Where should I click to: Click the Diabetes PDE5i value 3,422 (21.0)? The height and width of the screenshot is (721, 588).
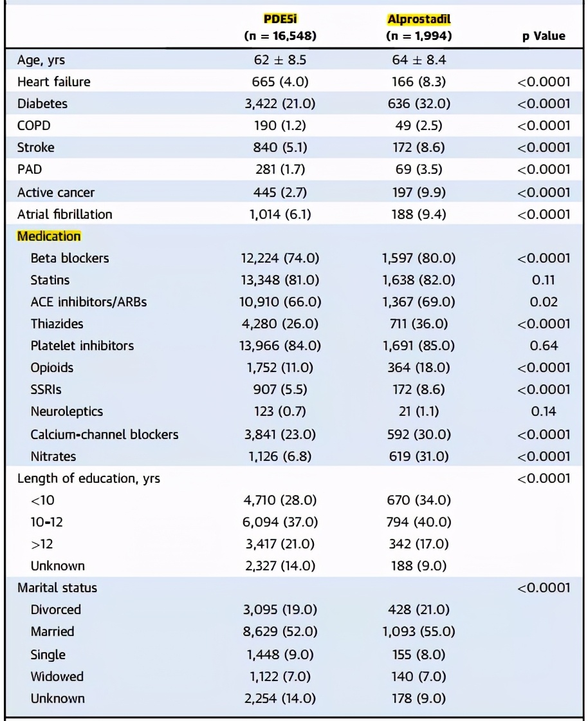coord(279,104)
